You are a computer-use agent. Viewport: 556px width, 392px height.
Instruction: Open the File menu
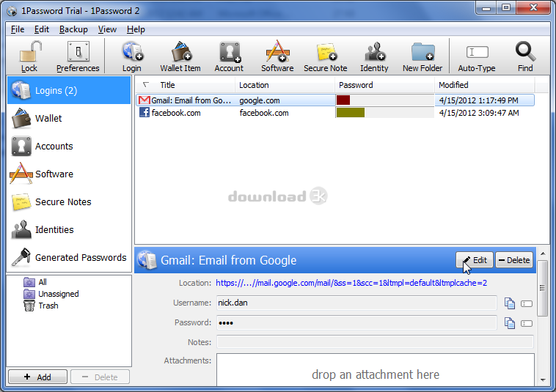tap(18, 29)
